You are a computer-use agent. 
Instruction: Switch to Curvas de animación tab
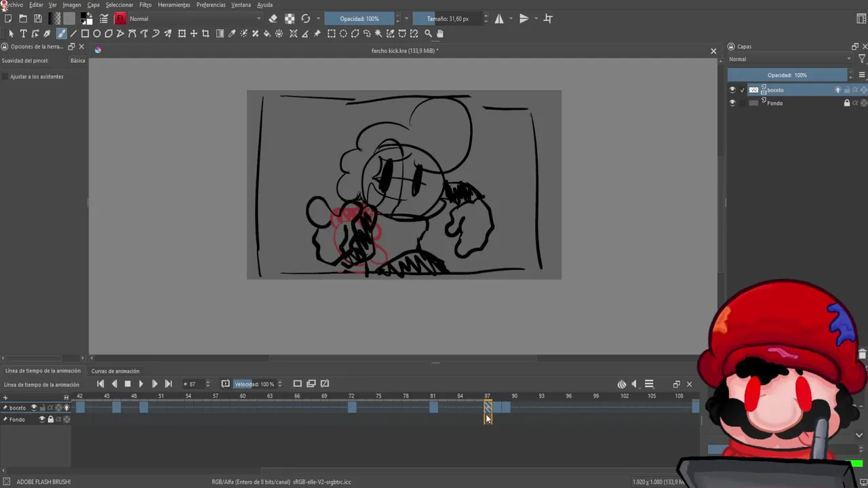[x=115, y=371]
